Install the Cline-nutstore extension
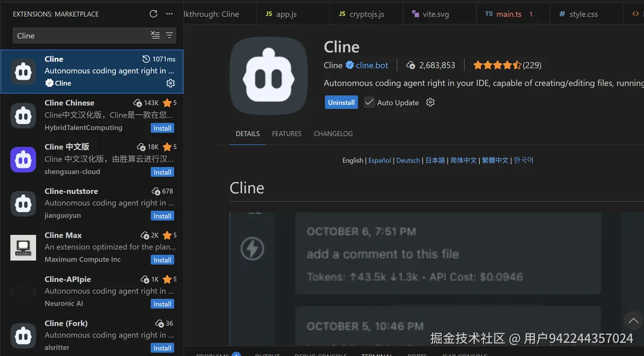The image size is (644, 356). pyautogui.click(x=163, y=216)
